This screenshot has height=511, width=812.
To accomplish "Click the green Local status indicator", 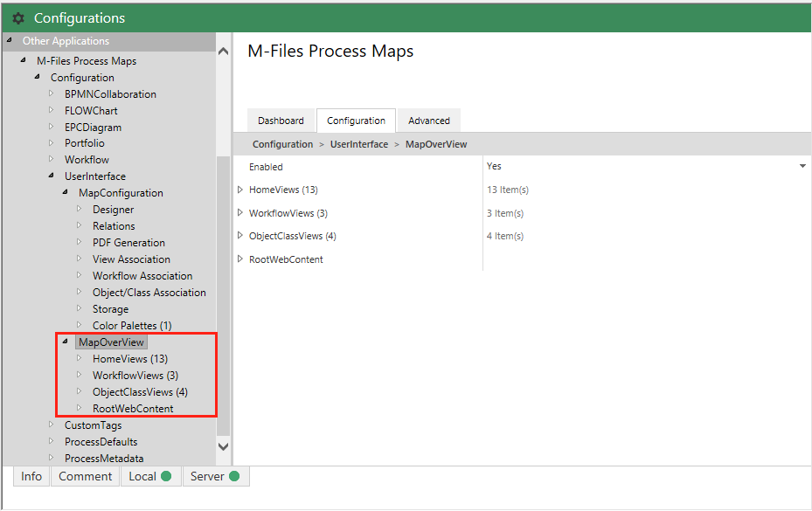I will coord(166,476).
